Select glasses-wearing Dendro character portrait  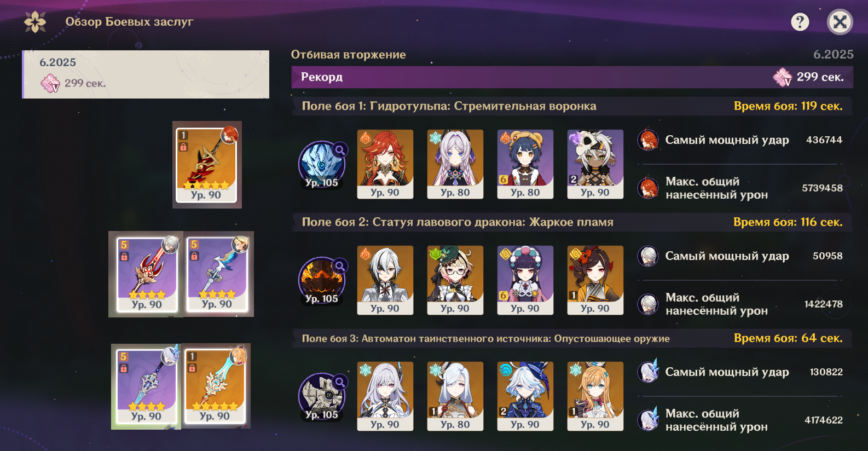point(455,280)
